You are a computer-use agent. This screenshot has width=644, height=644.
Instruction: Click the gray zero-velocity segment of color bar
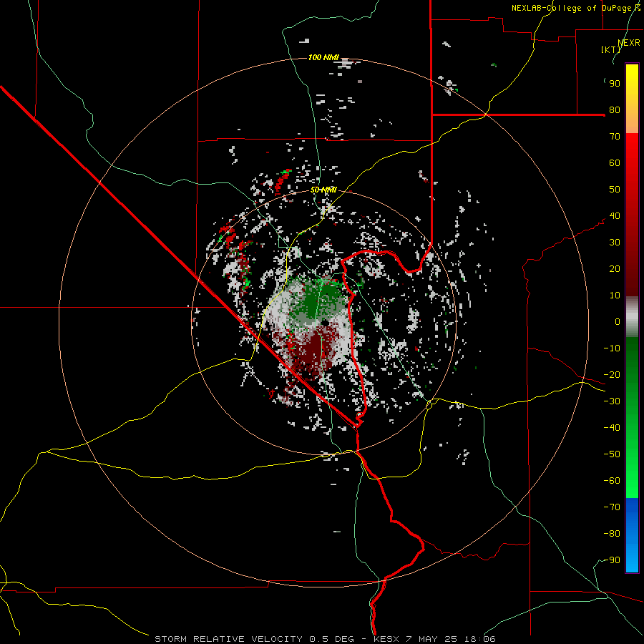pos(632,317)
